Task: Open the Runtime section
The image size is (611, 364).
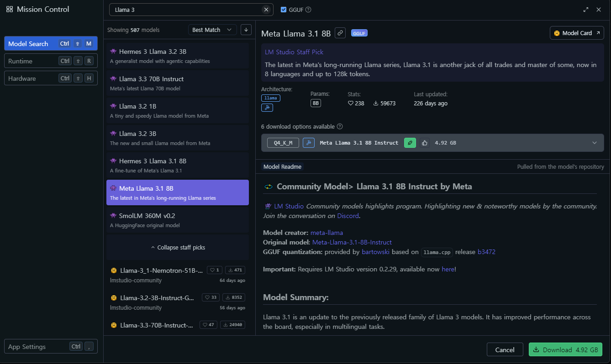Action: (51, 61)
